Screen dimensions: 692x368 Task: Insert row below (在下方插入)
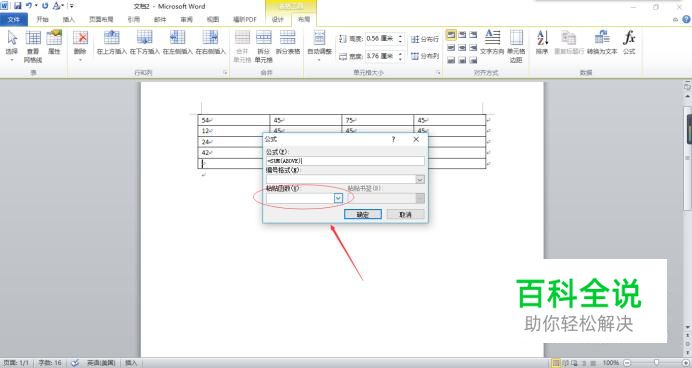click(x=144, y=42)
